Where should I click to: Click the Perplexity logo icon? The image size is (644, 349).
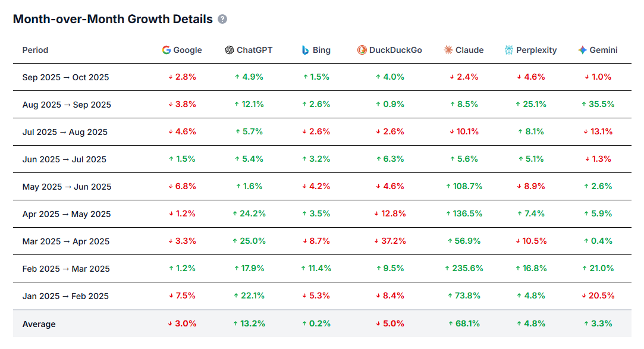pos(509,50)
